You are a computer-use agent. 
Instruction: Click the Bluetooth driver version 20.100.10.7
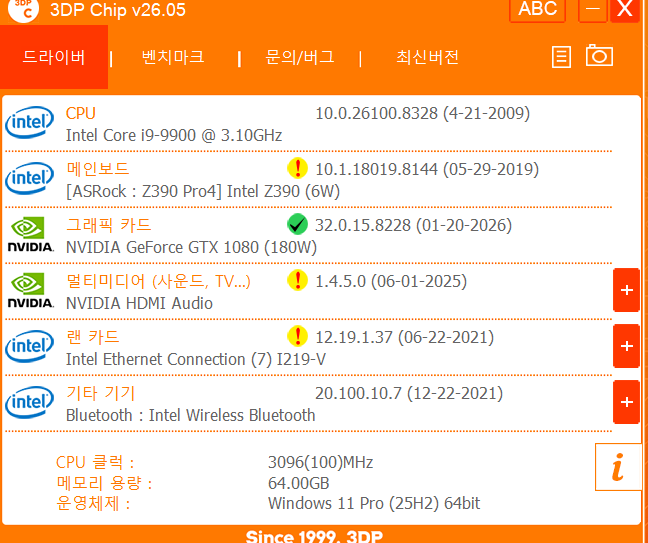[358, 393]
